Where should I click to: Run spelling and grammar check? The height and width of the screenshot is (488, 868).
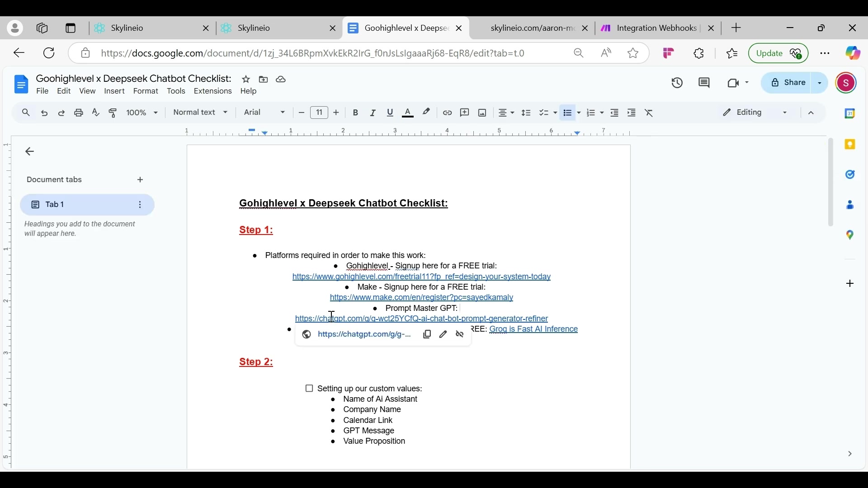(96, 113)
